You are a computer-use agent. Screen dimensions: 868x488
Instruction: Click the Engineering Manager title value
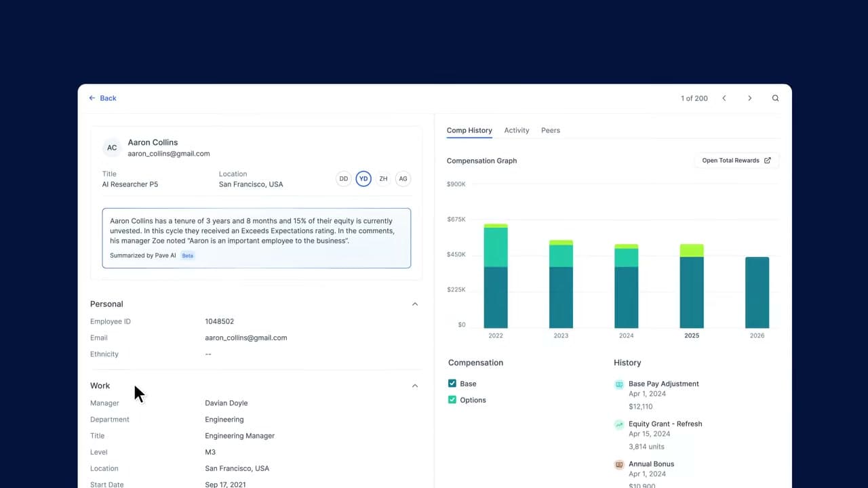[x=240, y=436]
